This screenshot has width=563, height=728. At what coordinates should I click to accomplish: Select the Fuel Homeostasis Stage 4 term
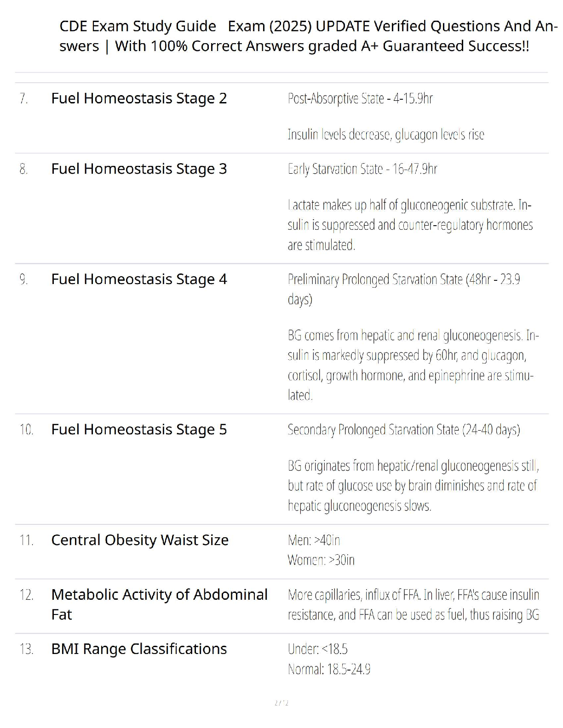[139, 279]
